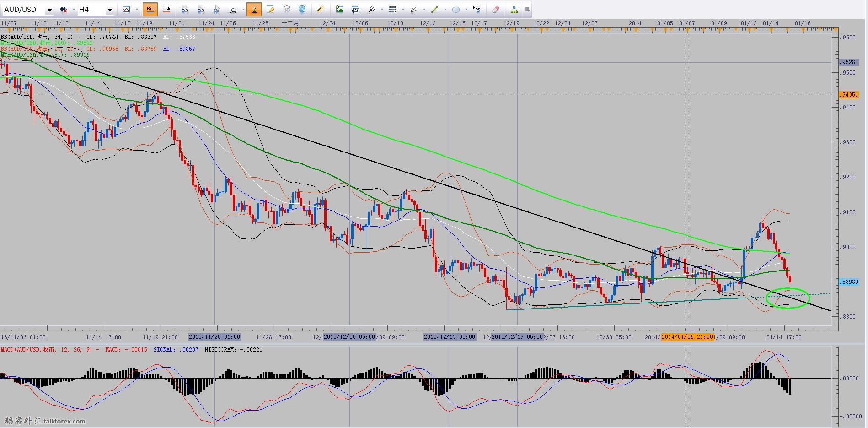Toggle the Bid price line button

[150, 9]
